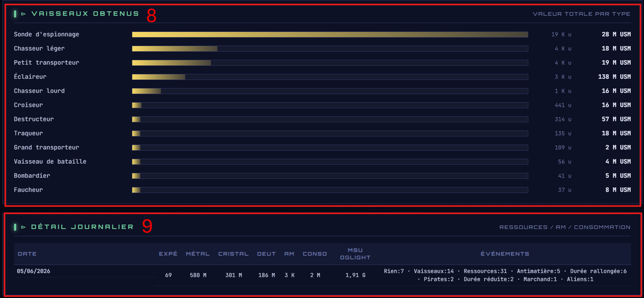Click the 1,91 G MSU cell
Viewport: 644px width, 298px height.
355,275
